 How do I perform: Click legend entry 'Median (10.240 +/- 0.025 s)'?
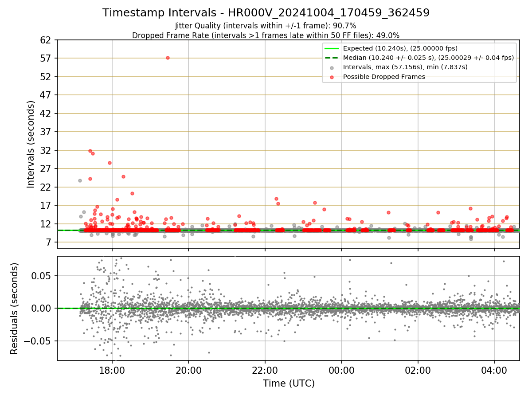(428, 58)
